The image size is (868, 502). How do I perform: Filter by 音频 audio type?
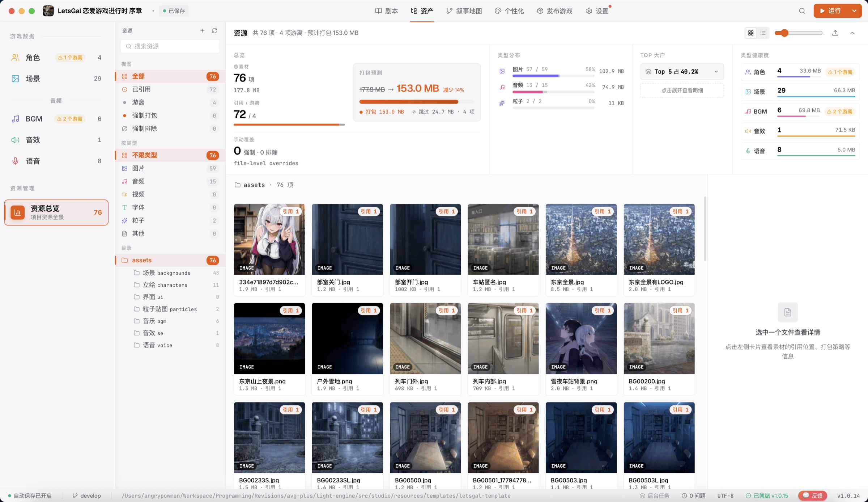click(x=170, y=181)
